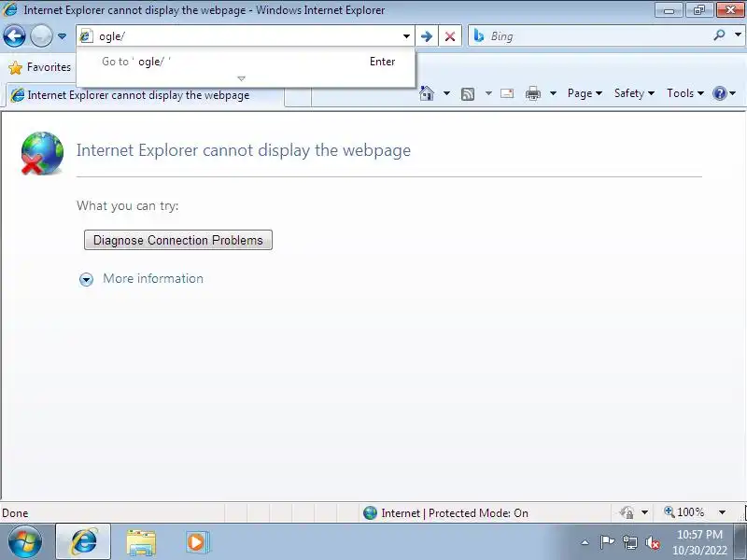Open Windows Explorer from the taskbar
This screenshot has width=747, height=560.
coord(141,542)
